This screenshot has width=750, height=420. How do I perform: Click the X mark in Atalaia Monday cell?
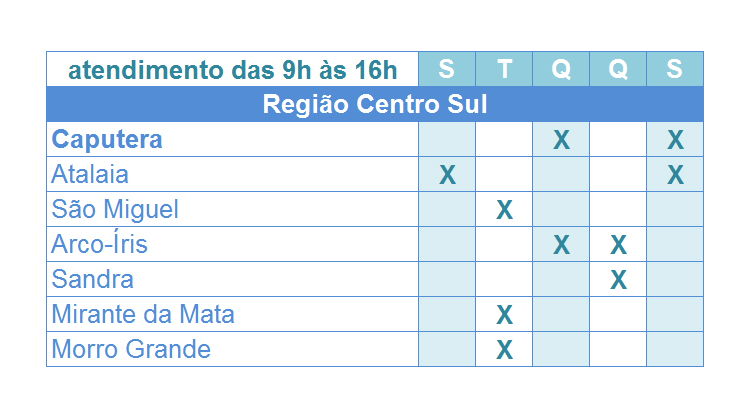coord(447,175)
